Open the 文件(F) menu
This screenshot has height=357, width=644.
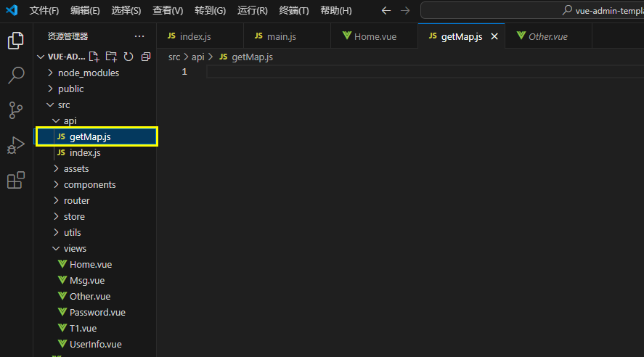pyautogui.click(x=44, y=11)
